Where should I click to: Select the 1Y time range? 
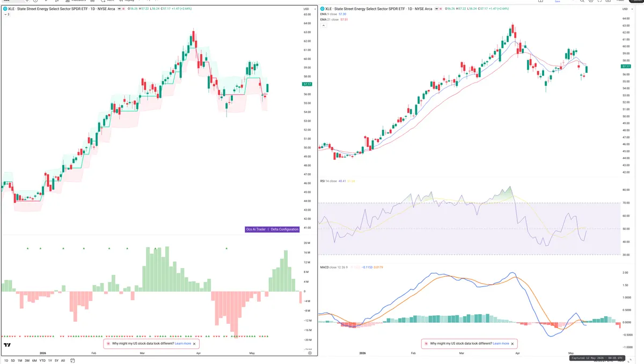[50, 361]
